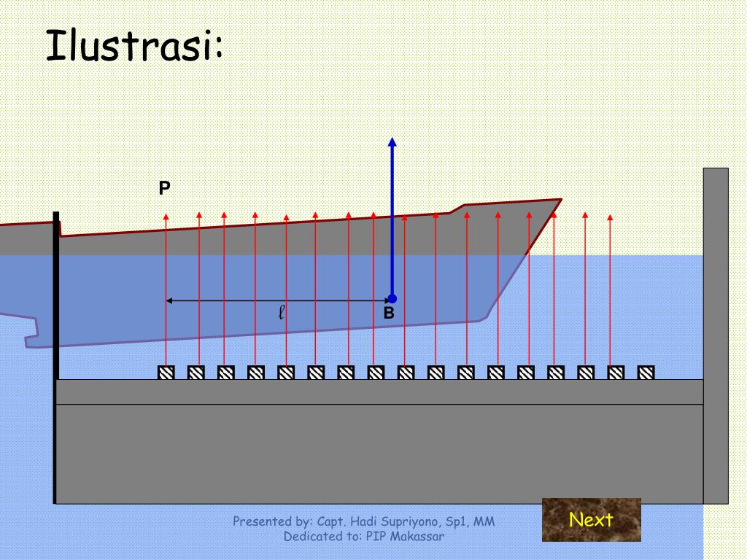The height and width of the screenshot is (560, 747).
Task: Select the 'Ilustrasi:' slide title
Action: [x=134, y=46]
